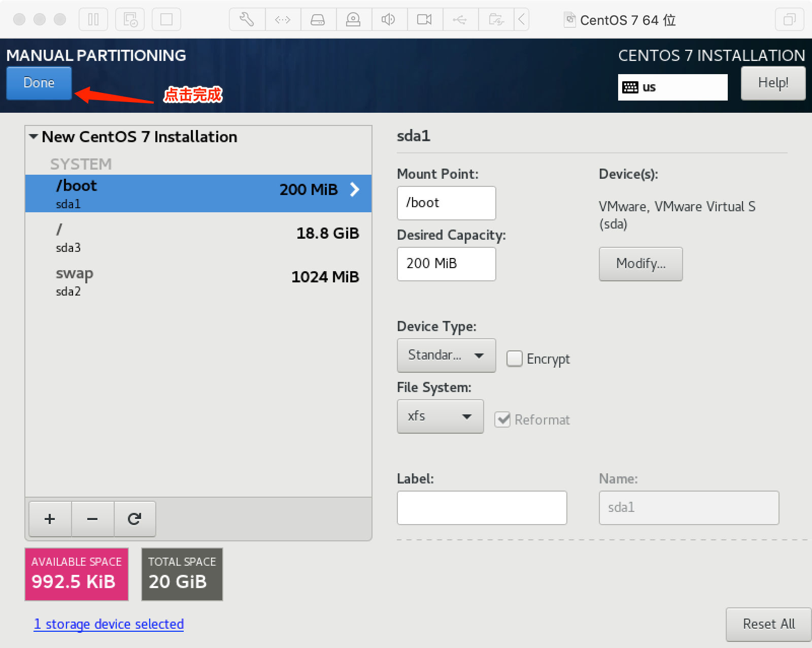Click the Name field showing sda1
The image size is (812, 648).
click(689, 507)
